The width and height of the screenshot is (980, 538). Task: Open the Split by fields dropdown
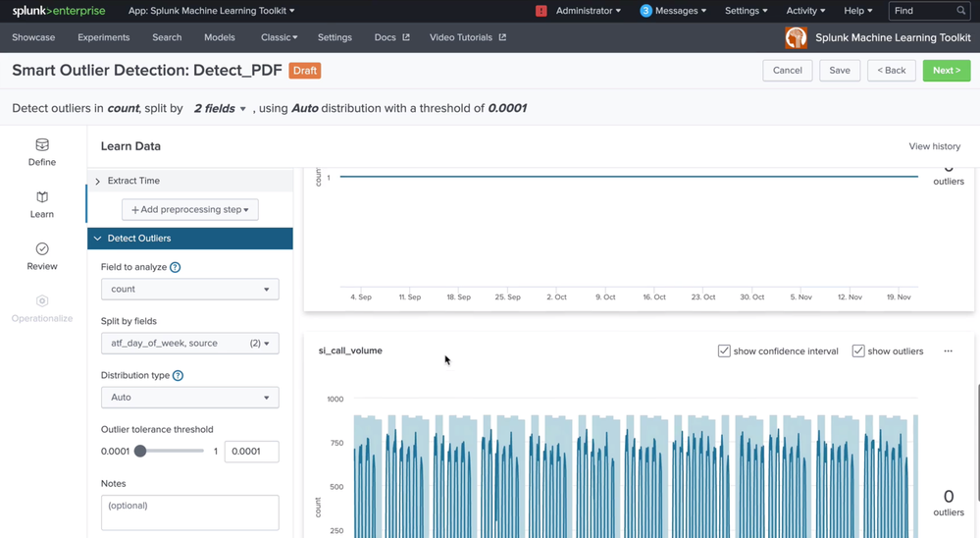pos(190,343)
